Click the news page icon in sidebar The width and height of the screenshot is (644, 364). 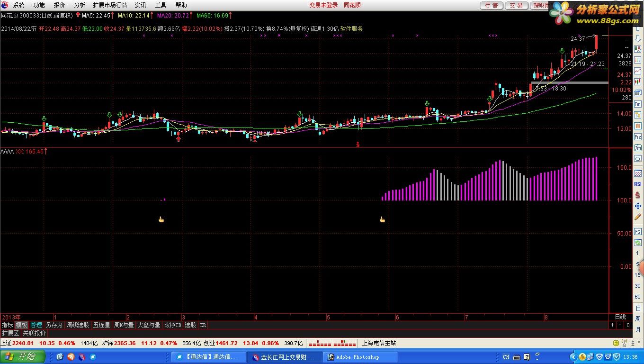pyautogui.click(x=638, y=49)
